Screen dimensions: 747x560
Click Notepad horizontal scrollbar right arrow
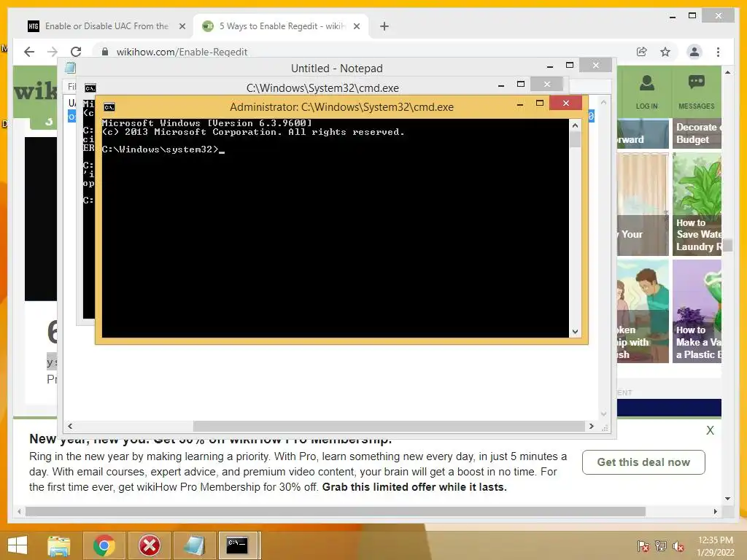click(591, 426)
